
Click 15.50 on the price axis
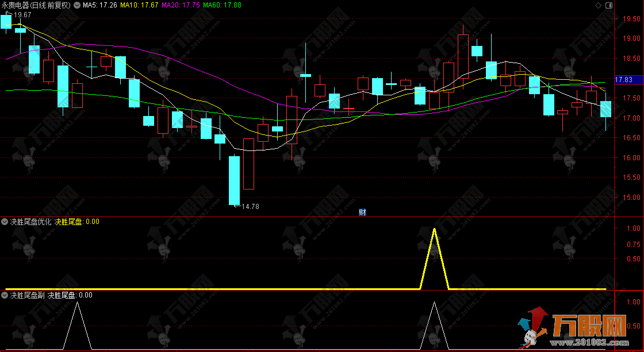pyautogui.click(x=631, y=177)
